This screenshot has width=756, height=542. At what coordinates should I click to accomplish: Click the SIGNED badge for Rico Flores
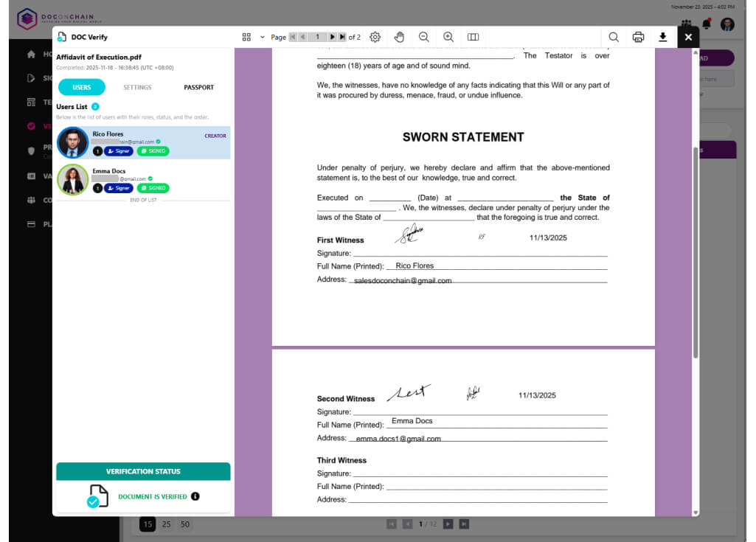153,151
